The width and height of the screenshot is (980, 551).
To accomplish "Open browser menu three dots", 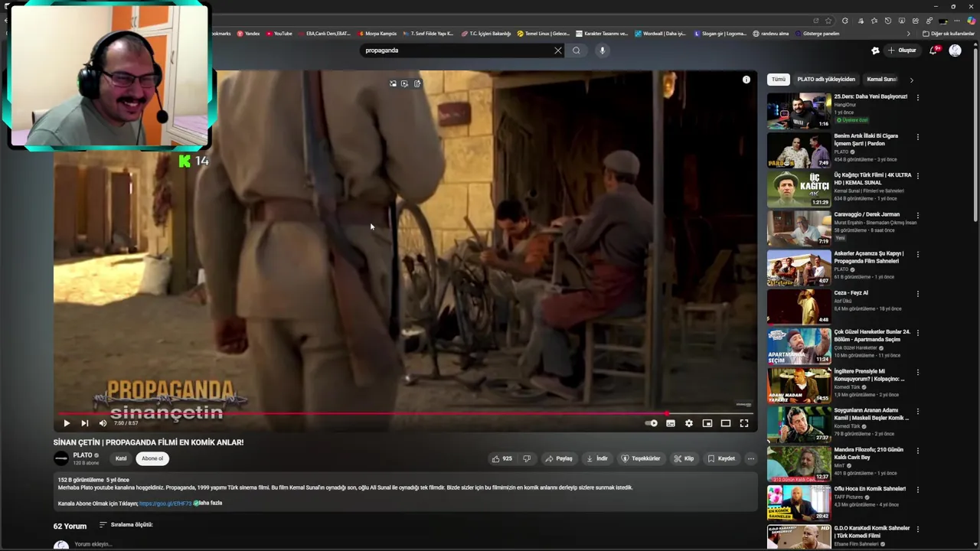I will click(x=957, y=21).
